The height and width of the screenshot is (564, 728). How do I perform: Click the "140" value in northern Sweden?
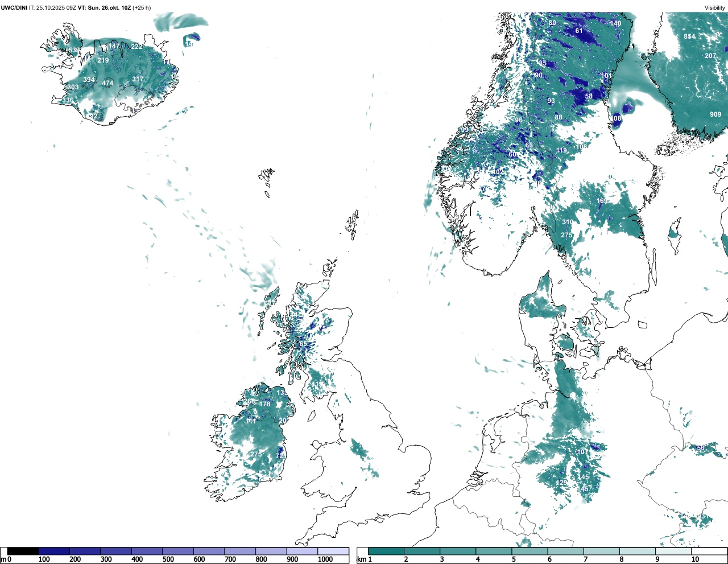point(616,23)
